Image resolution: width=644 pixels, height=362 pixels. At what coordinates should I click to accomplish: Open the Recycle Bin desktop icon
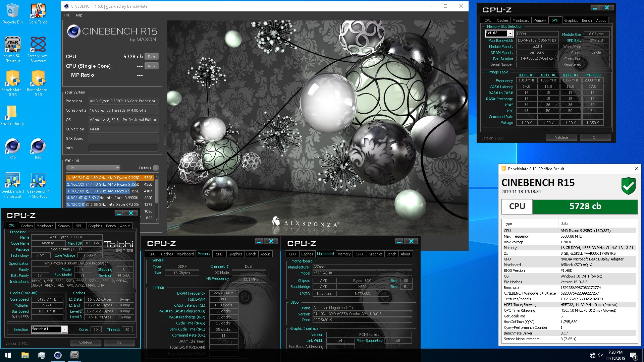point(12,14)
